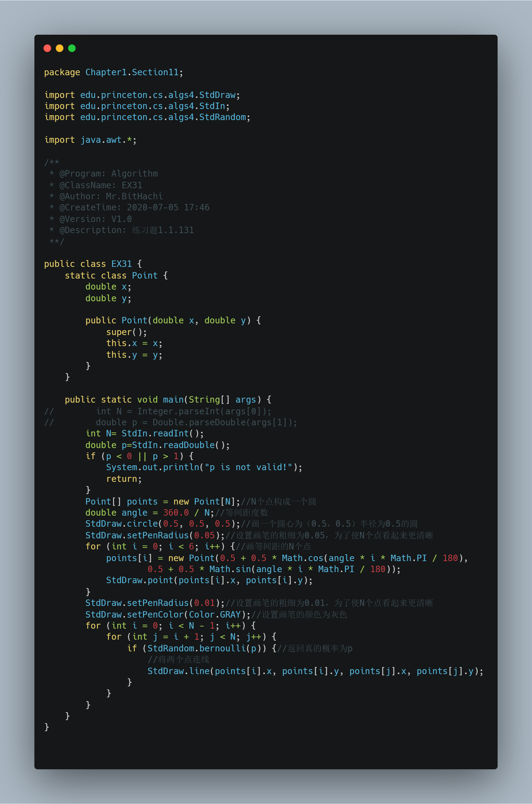Click the StdRandom import statement

147,117
